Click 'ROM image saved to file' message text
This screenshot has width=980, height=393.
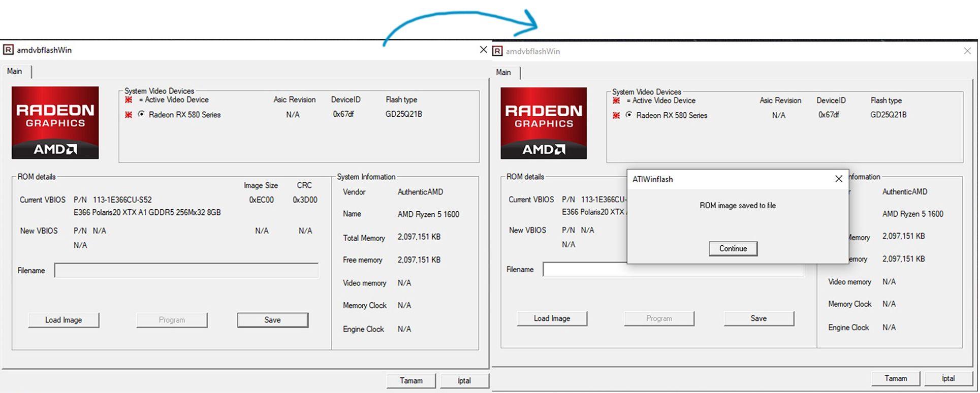tap(738, 206)
